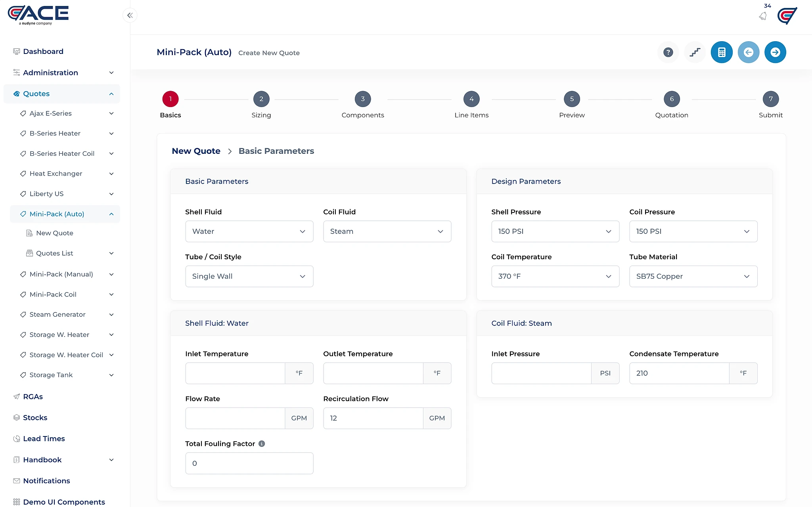Screen dimensions: 812x507
Task: Collapse the sidebar with double chevron icon
Action: [x=130, y=15]
